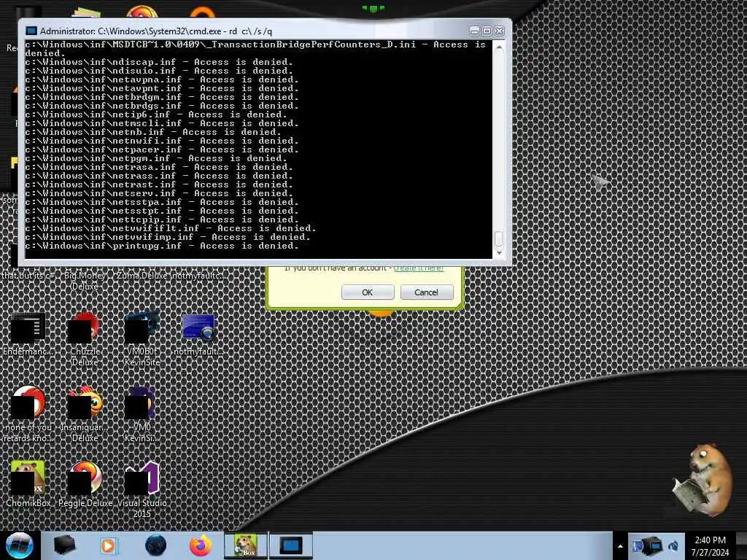The height and width of the screenshot is (560, 747).
Task: Switch to the ChomikBox taskbar button
Action: coord(246,545)
